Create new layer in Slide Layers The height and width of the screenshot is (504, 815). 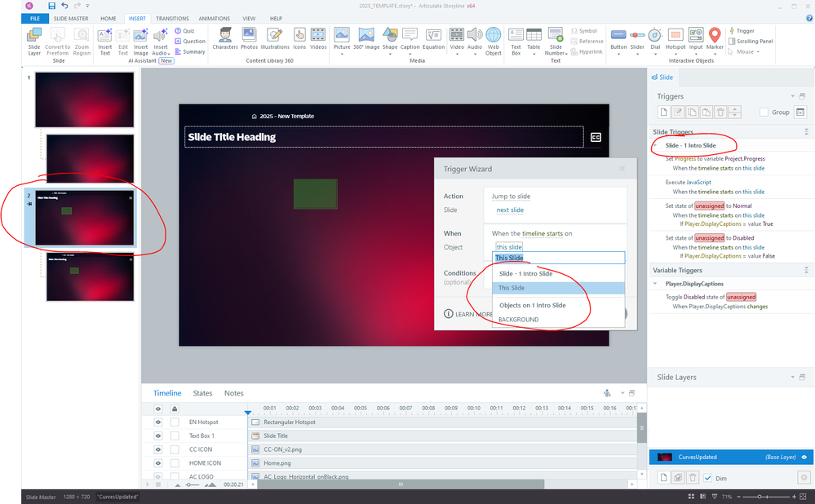[x=664, y=477]
